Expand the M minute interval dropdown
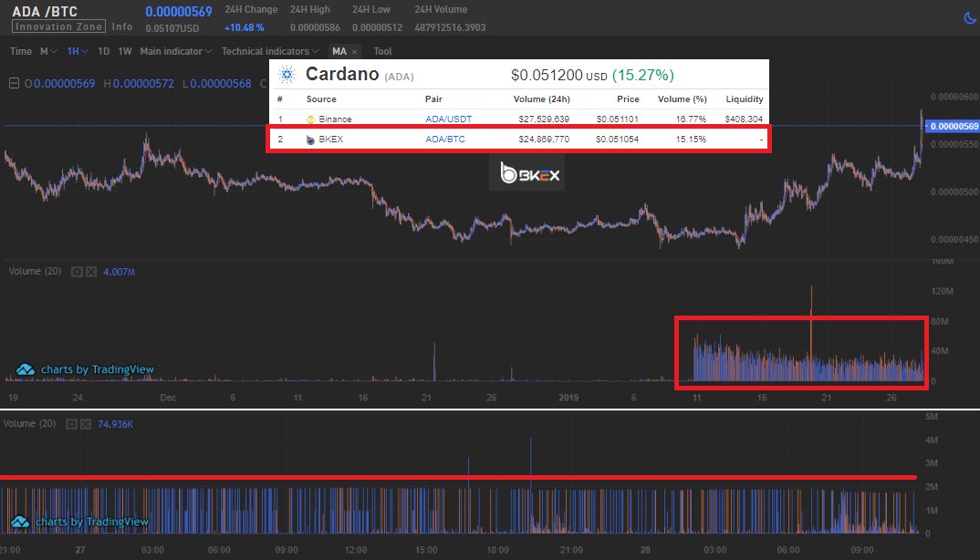 tap(48, 51)
